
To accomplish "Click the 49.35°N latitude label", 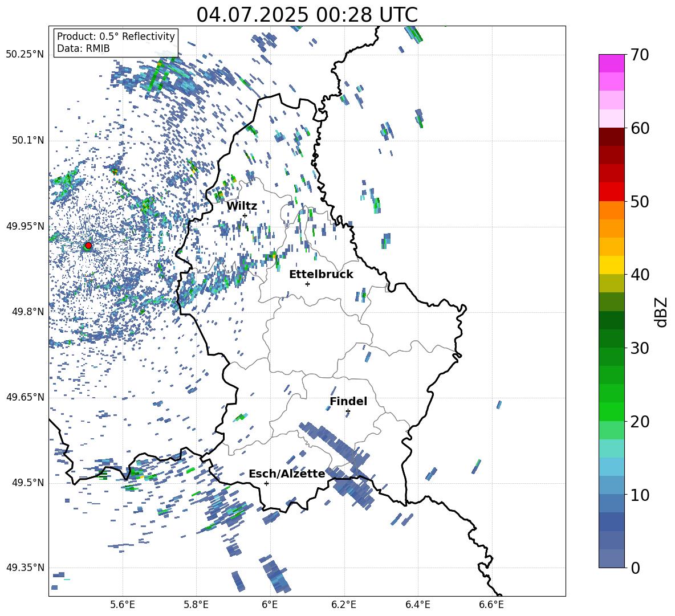I will (x=25, y=568).
